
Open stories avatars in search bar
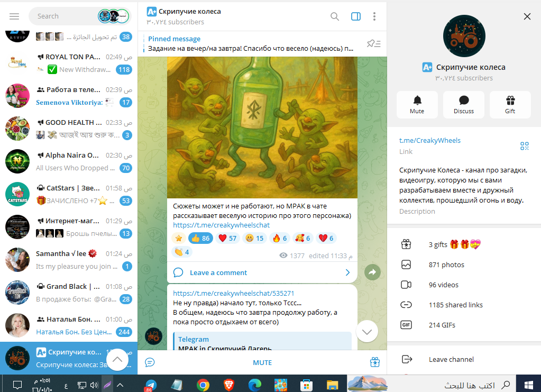[x=114, y=16]
